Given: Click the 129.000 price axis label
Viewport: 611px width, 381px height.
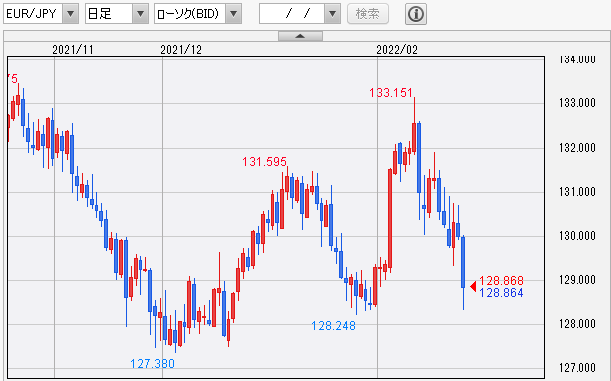Looking at the screenshot, I should click(x=577, y=280).
